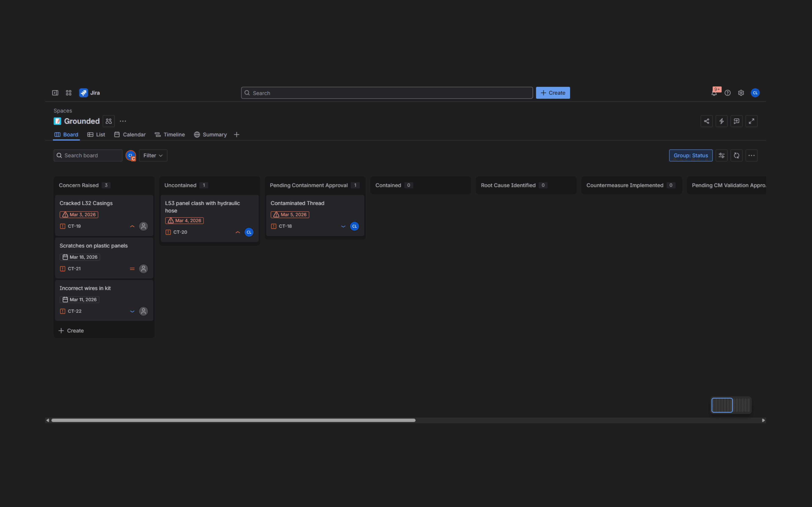The width and height of the screenshot is (812, 507).
Task: Open Grounded space more actions menu
Action: (123, 121)
